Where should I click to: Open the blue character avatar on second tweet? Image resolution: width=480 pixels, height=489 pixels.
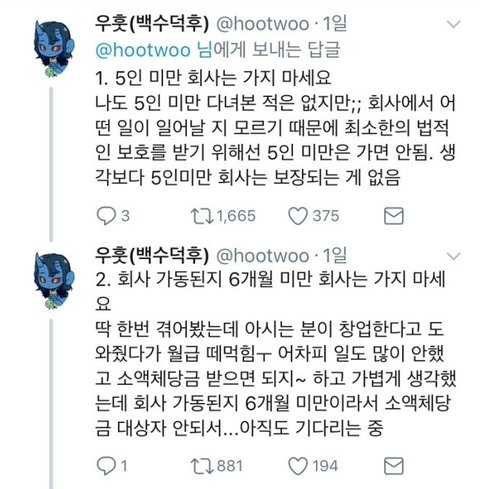54,281
